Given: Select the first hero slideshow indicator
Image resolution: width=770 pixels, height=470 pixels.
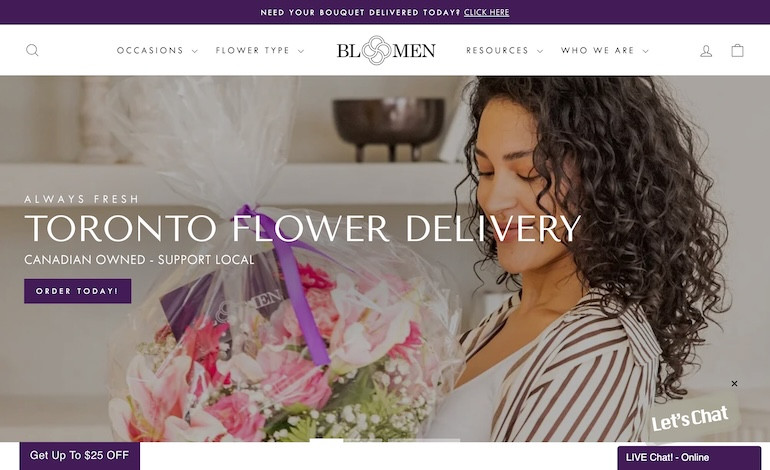Looking at the screenshot, I should (326, 440).
